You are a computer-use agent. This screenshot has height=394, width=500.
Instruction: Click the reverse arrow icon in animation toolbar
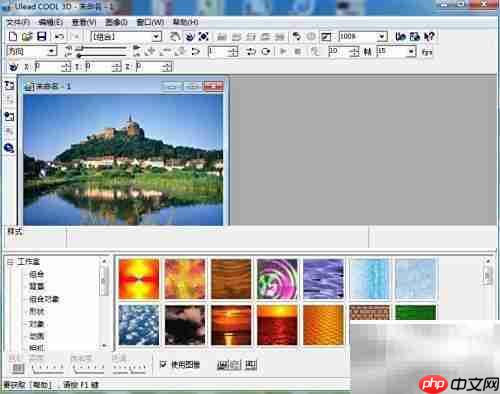tap(196, 52)
